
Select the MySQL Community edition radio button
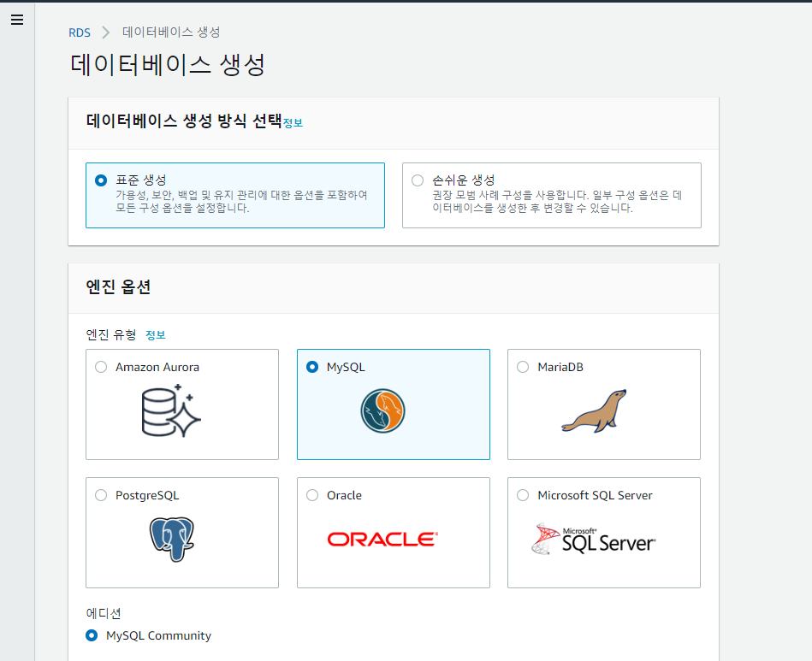[x=92, y=635]
